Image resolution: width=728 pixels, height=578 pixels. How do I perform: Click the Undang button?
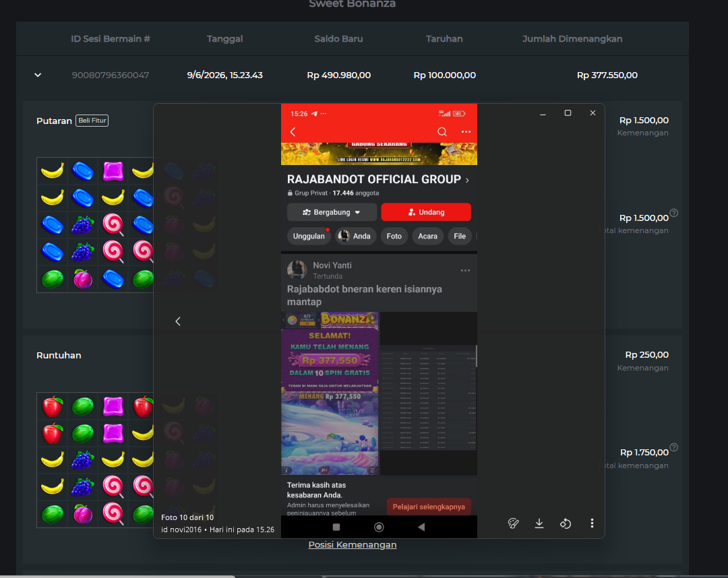point(426,212)
